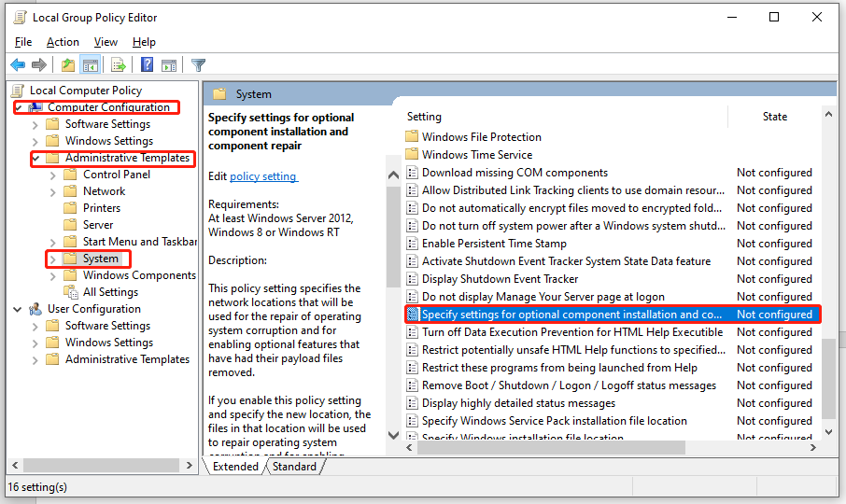Click the description pane vertical scrollbar thumb
This screenshot has height=504, width=846.
coord(393,237)
